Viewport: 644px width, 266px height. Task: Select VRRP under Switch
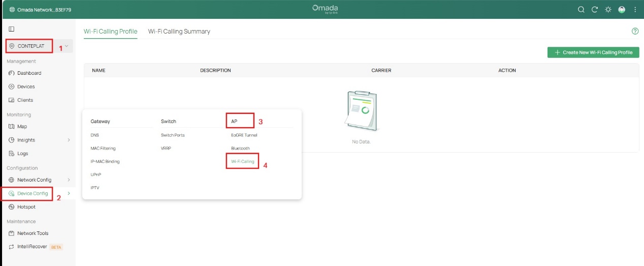coord(167,149)
